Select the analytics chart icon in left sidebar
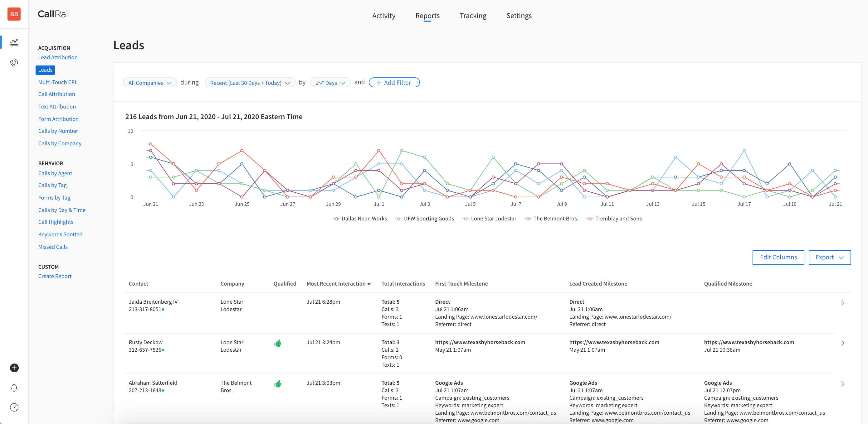The height and width of the screenshot is (424, 868). tap(14, 42)
